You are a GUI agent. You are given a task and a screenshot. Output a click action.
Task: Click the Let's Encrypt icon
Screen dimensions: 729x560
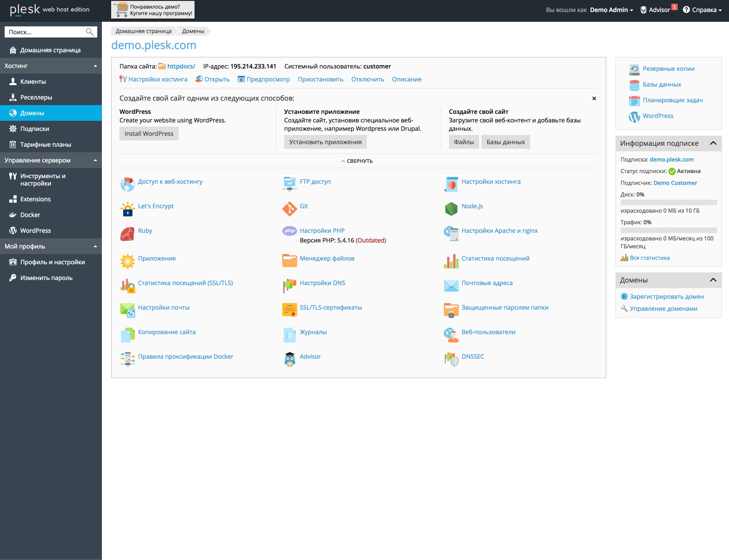(x=127, y=209)
